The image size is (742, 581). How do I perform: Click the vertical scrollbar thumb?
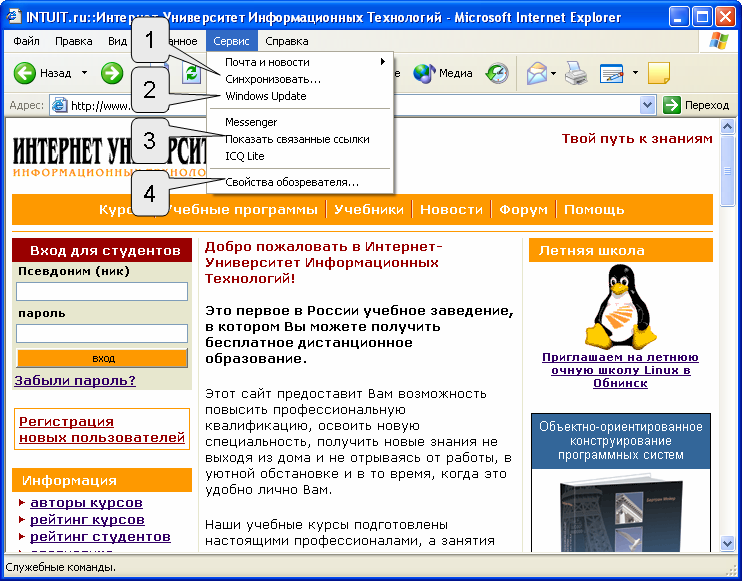coord(727,170)
